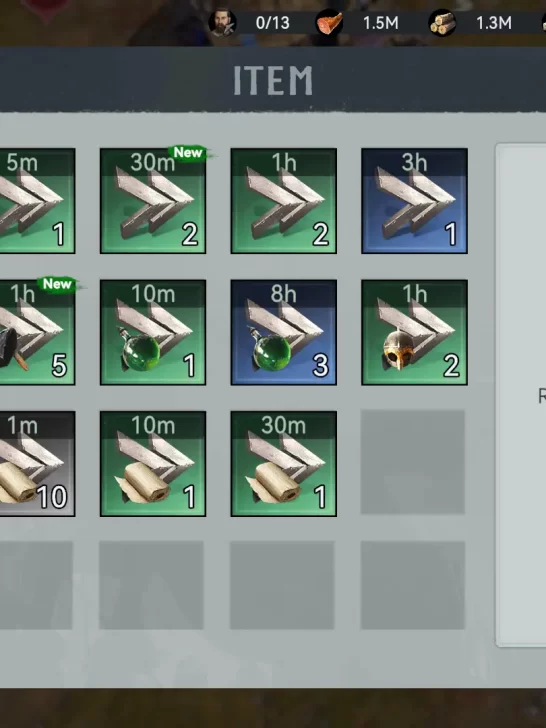
Task: Select the 10m green potion speedup item
Action: pos(153,332)
